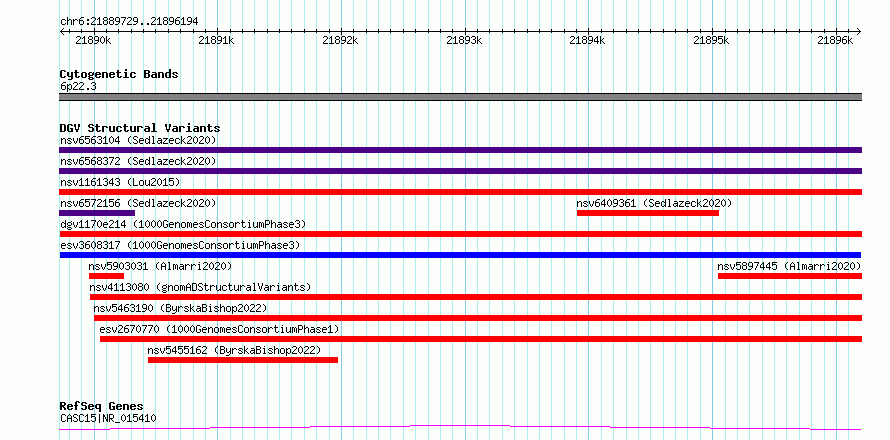This screenshot has height=440, width=890.
Task: Select the red nsv1161343 variant bar
Action: point(460,192)
